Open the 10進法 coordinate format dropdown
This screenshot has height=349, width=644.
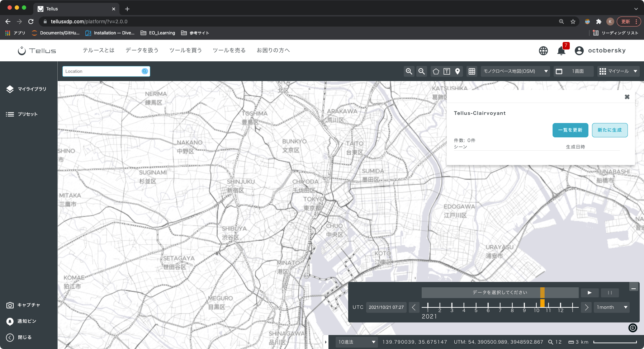[x=357, y=342]
